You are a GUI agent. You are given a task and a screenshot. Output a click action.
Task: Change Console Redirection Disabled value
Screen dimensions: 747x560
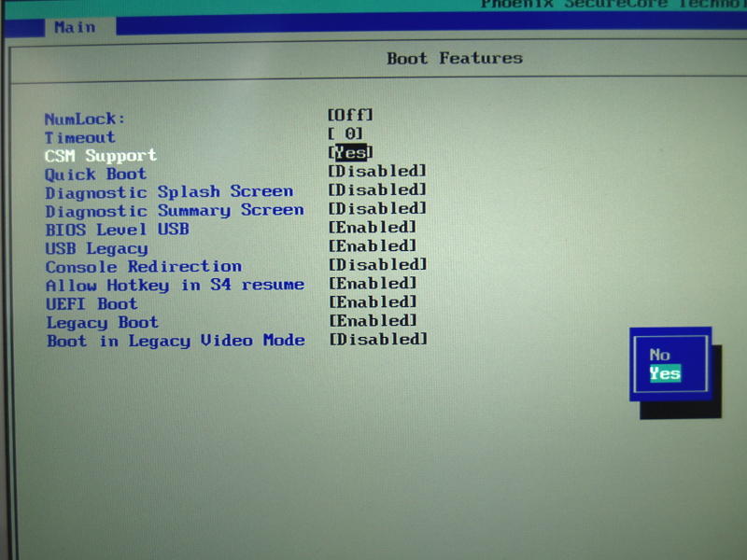pyautogui.click(x=377, y=265)
